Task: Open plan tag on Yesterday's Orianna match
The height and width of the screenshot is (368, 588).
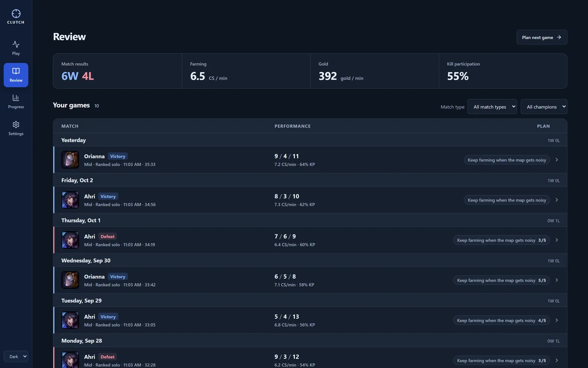Action: point(507,160)
